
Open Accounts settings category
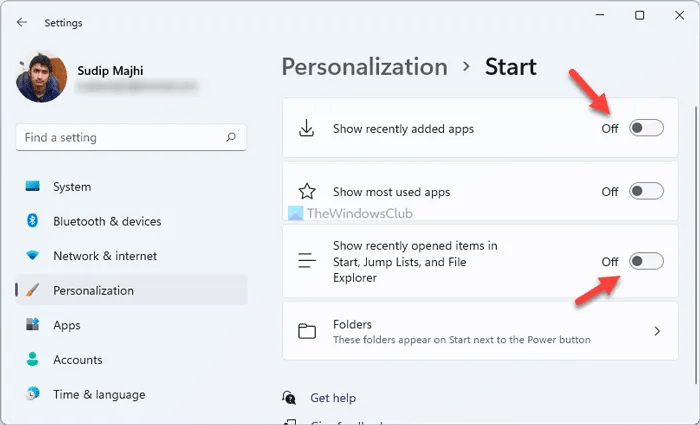131,360
